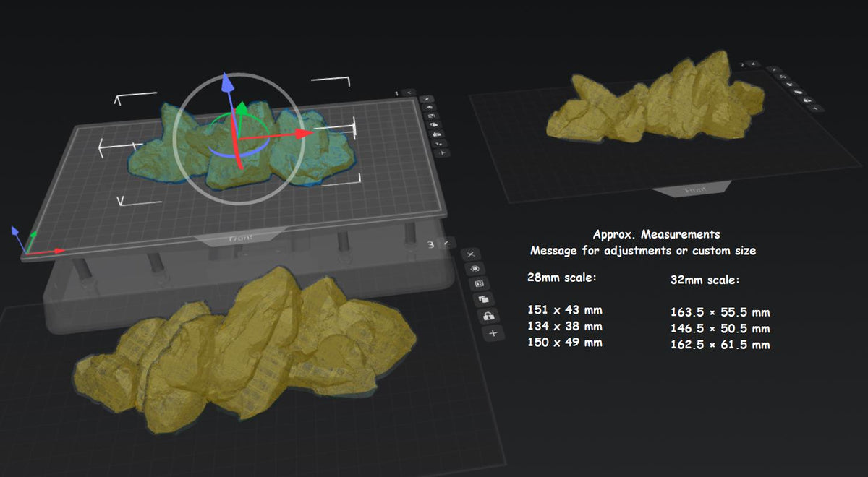The width and height of the screenshot is (868, 477).
Task: Click the '163.5 × 55.5 mm' measurement
Action: point(720,313)
